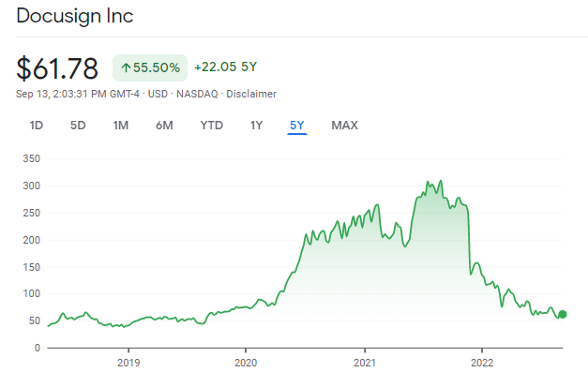
Task: Click the Docusign Inc title
Action: click(x=75, y=16)
